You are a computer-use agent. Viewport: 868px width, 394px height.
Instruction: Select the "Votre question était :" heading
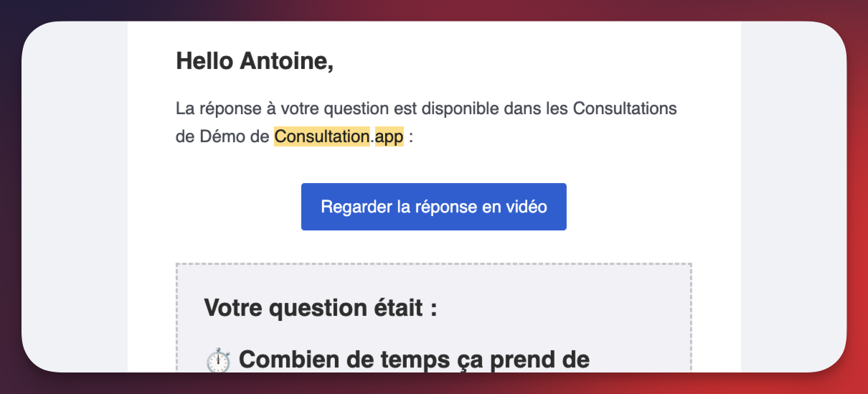tap(321, 309)
